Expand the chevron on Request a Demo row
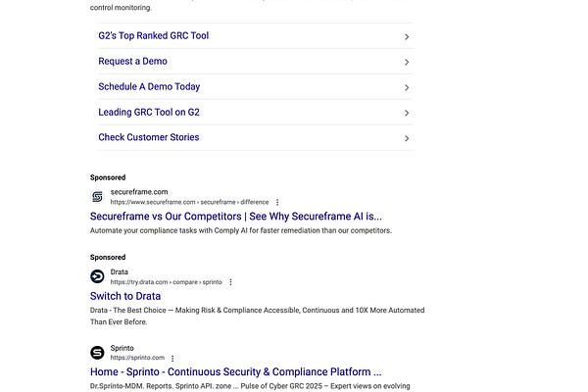The width and height of the screenshot is (588, 392). coord(407,63)
